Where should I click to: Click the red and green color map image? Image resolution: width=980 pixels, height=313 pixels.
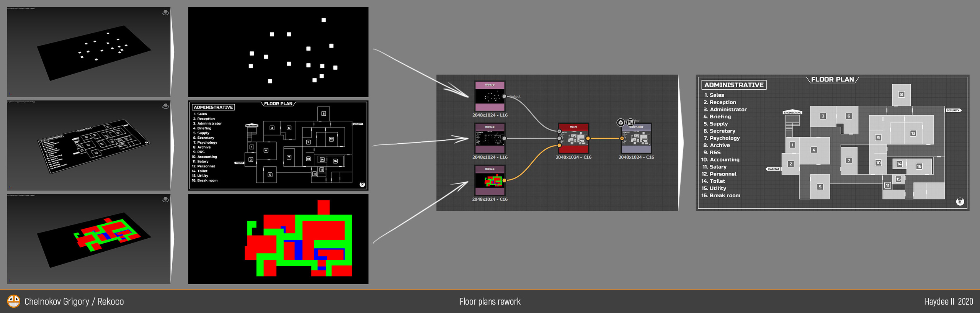click(x=278, y=239)
